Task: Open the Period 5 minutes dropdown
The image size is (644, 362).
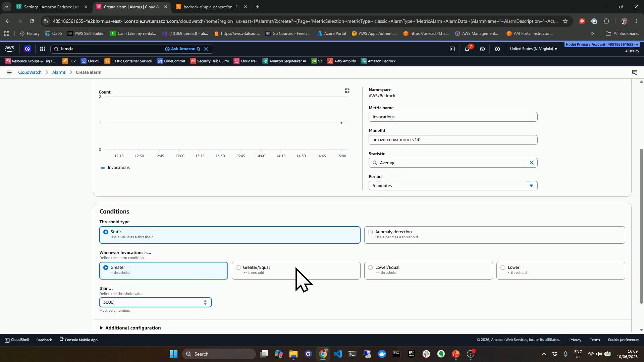Action: tap(453, 186)
